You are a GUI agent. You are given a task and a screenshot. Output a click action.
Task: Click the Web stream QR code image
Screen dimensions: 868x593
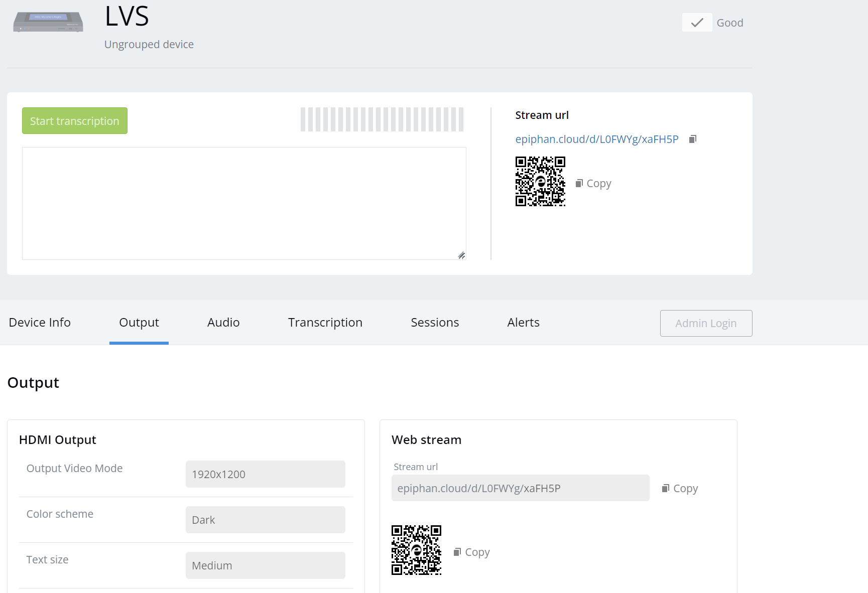416,550
